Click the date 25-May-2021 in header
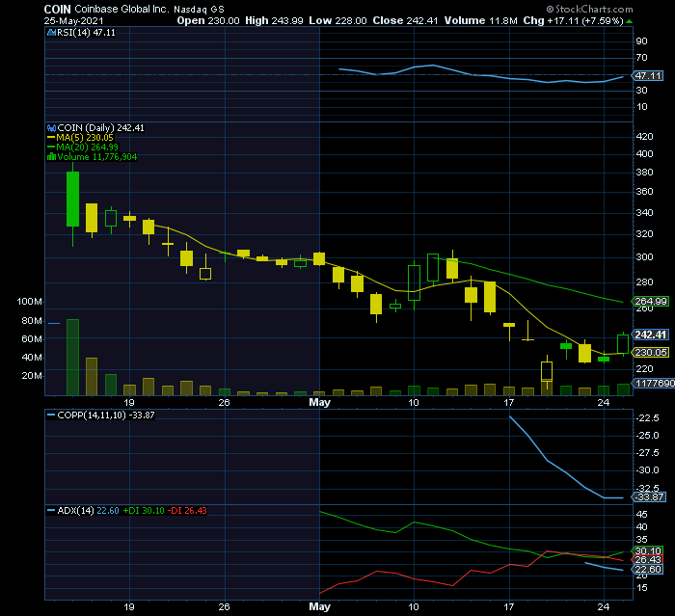This screenshot has width=675, height=616. click(x=73, y=20)
